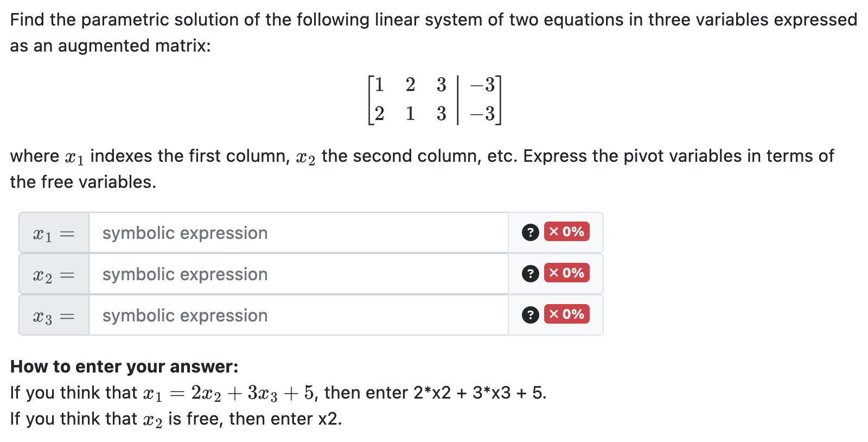
Task: Select the x3 symbolic expression input field
Action: [x=298, y=314]
